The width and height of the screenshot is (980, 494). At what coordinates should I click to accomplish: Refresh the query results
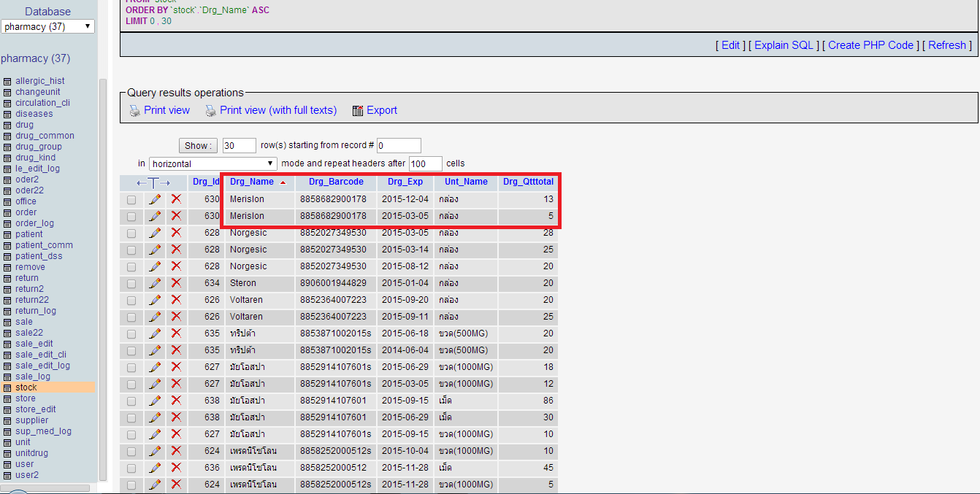947,45
